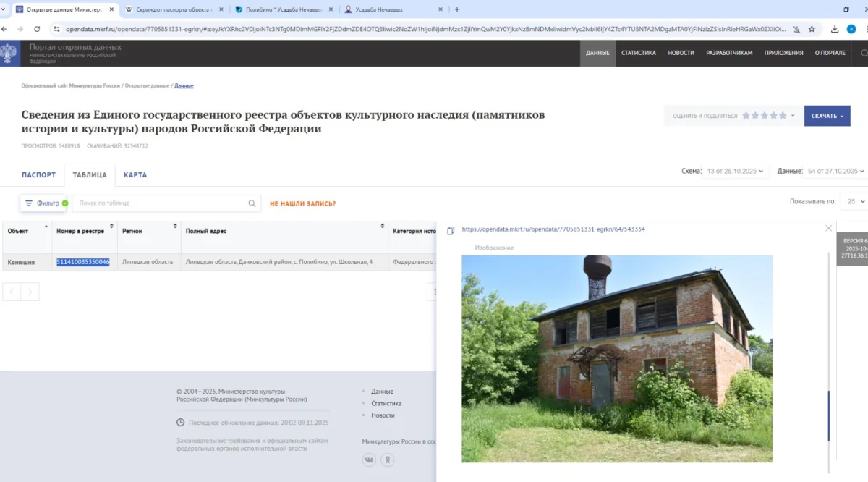Open the Схема version dropdown
This screenshot has height=482, width=868.
click(x=735, y=171)
